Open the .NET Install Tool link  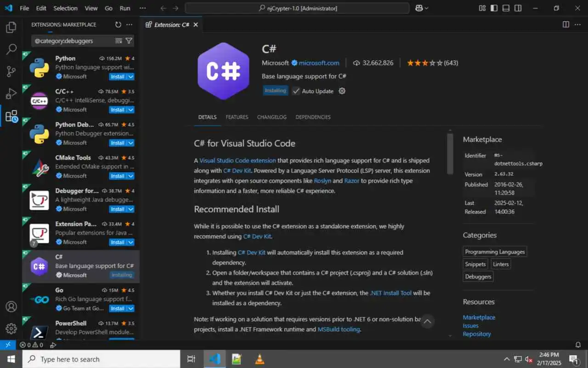(390, 293)
